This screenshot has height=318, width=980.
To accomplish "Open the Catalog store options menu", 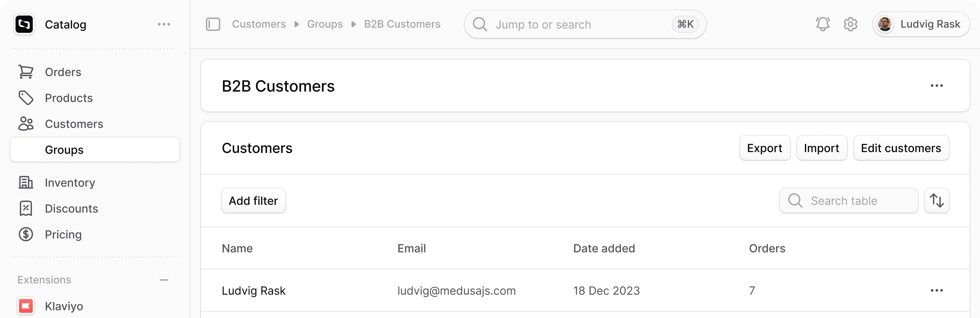I will [x=164, y=24].
